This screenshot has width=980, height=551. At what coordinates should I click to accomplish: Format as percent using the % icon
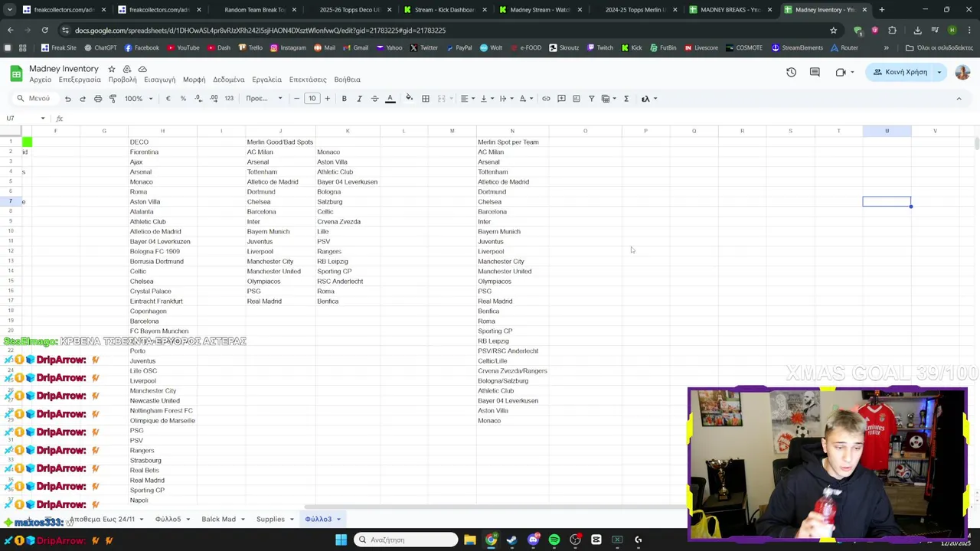click(x=183, y=99)
